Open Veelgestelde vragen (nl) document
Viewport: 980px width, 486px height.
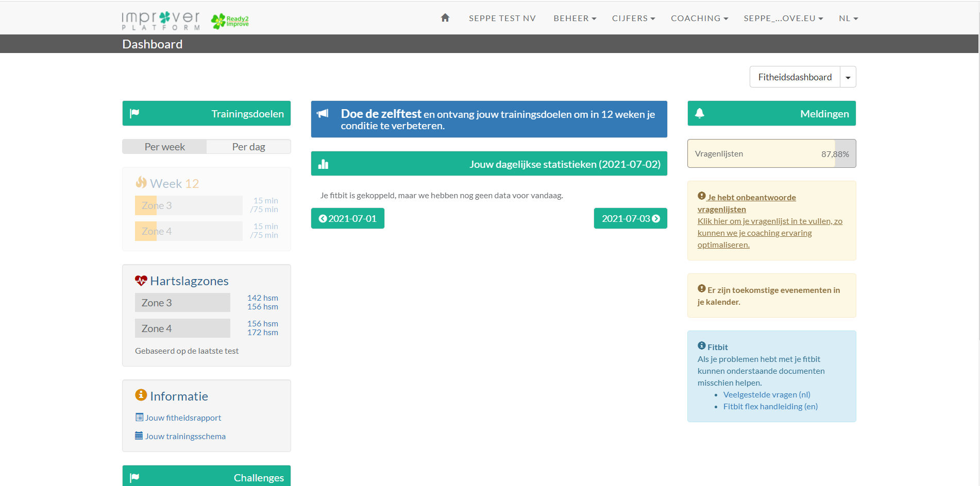coord(766,395)
